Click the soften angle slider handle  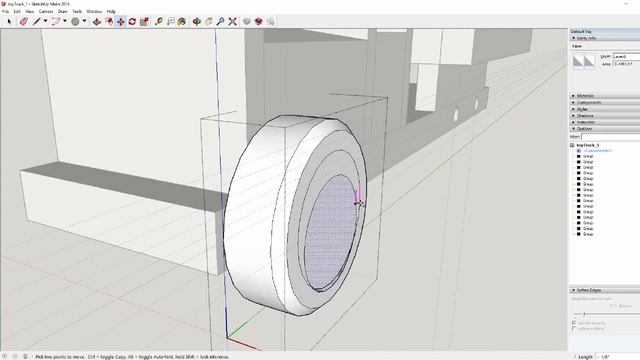coord(584,314)
